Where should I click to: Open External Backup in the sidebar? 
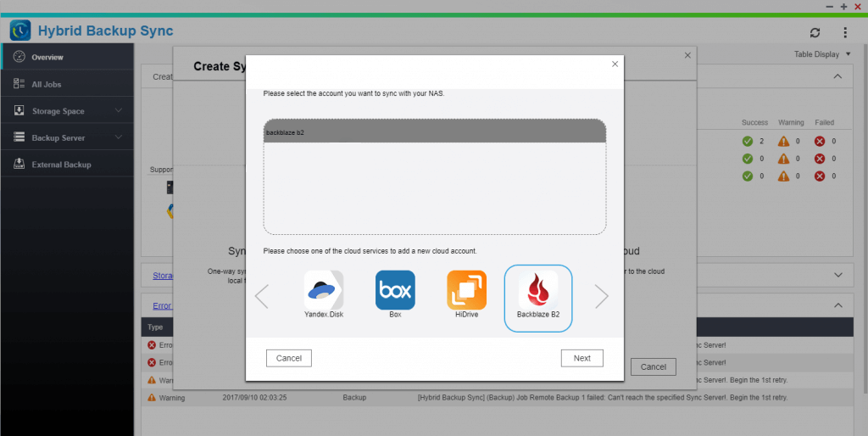point(67,165)
